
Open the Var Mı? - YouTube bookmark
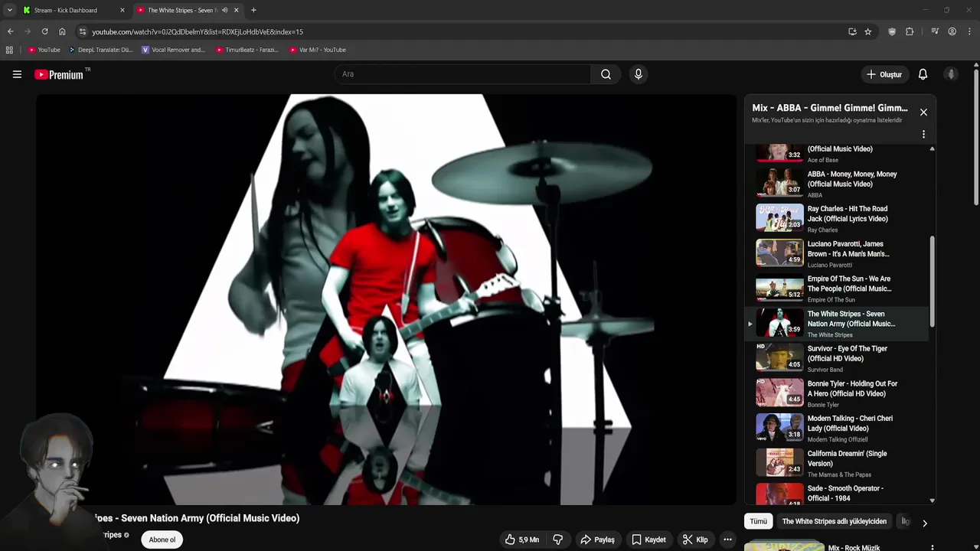point(318,50)
